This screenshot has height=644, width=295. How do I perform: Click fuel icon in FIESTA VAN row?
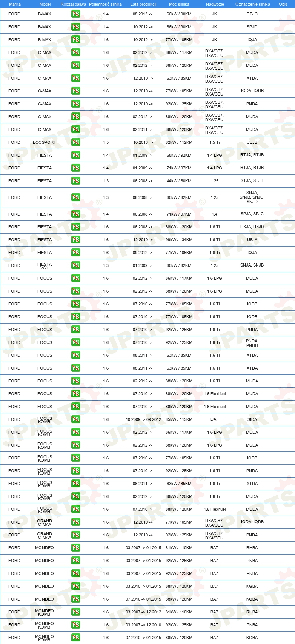(76, 265)
